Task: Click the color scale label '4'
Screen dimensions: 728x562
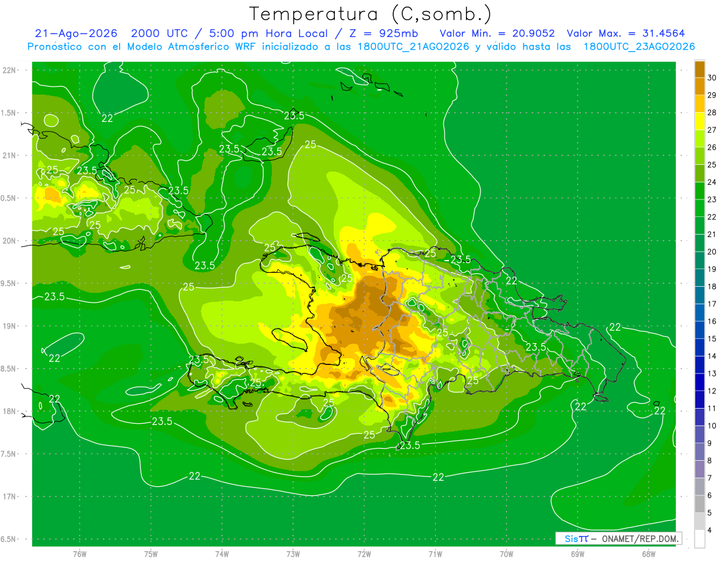Action: 710,530
